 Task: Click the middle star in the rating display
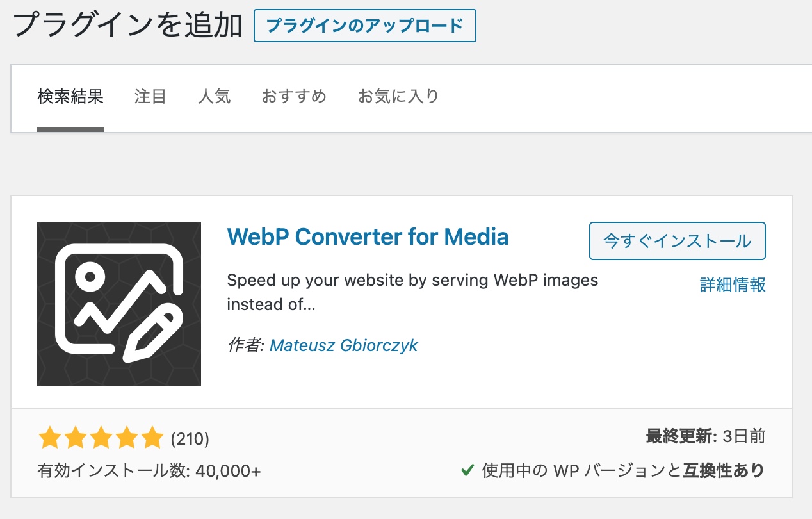coord(101,438)
